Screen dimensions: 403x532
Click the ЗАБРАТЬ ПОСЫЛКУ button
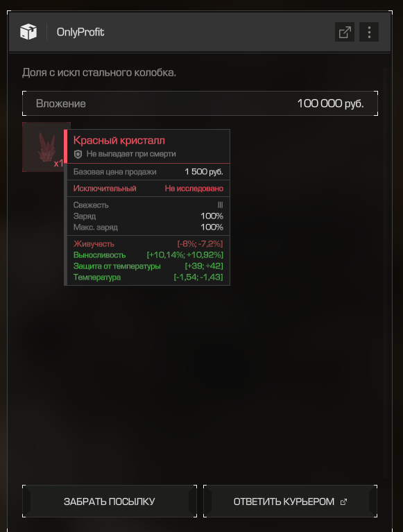click(110, 501)
